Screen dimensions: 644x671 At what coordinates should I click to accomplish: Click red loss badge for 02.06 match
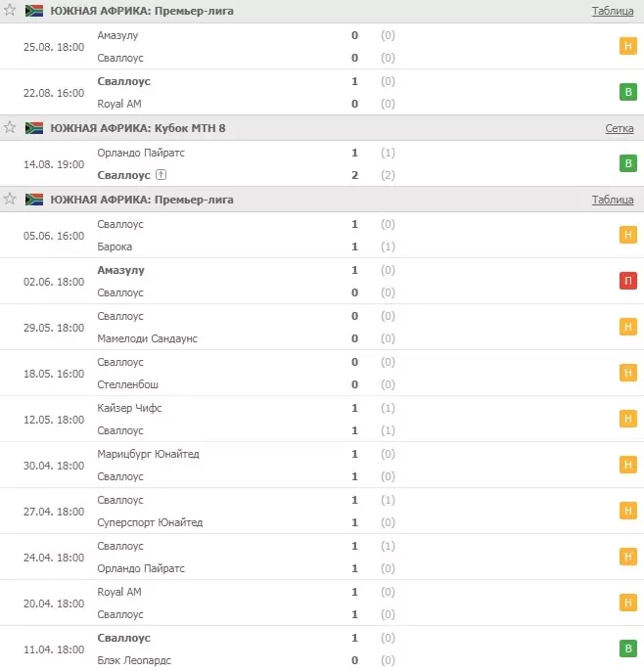pos(627,281)
